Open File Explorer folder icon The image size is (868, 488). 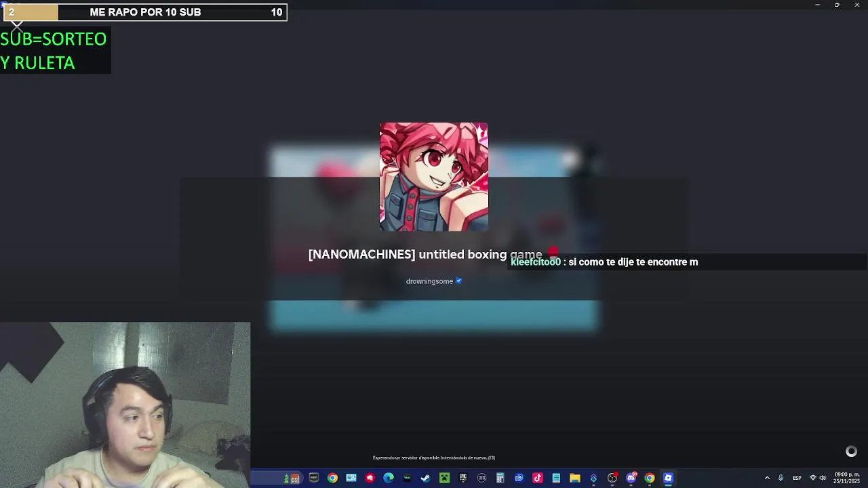[x=575, y=478]
